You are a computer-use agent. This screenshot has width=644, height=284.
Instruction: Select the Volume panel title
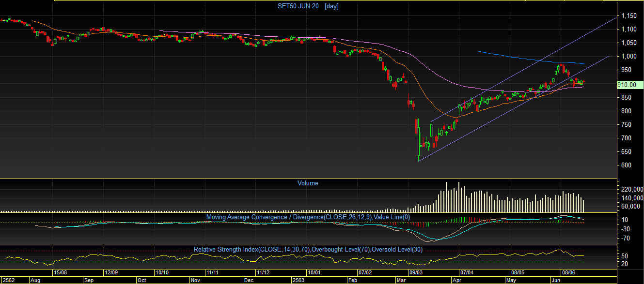308,183
